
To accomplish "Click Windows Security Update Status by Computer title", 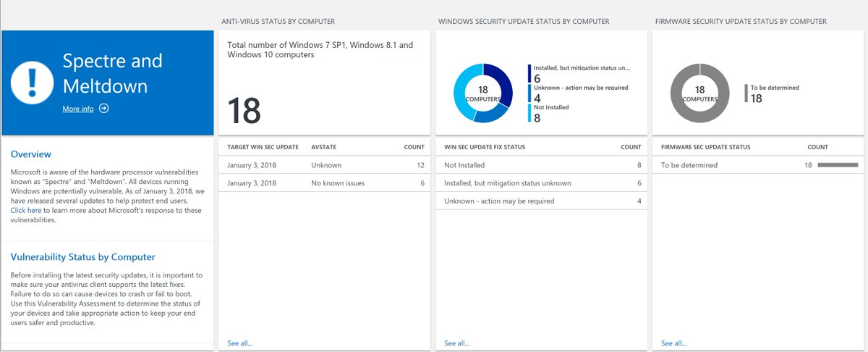I will [x=524, y=22].
